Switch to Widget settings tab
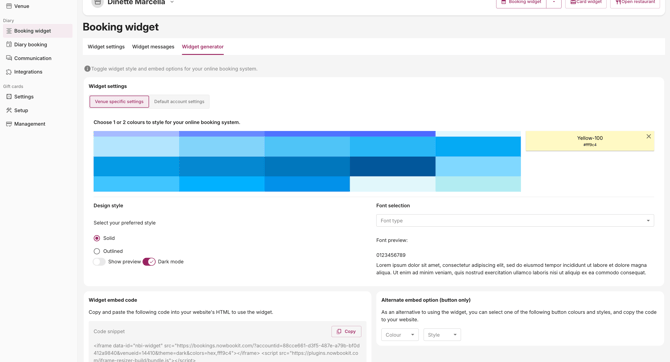The width and height of the screenshot is (670, 362). 106,47
